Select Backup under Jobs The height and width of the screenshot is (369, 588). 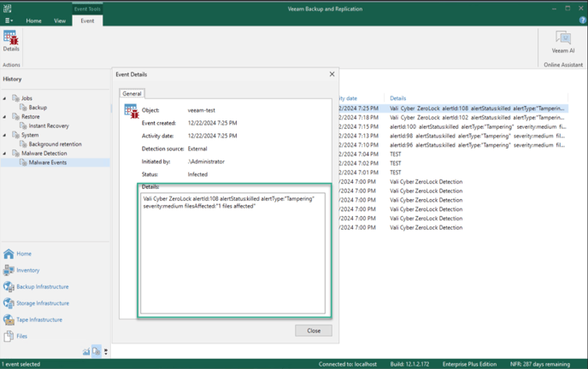pos(38,108)
